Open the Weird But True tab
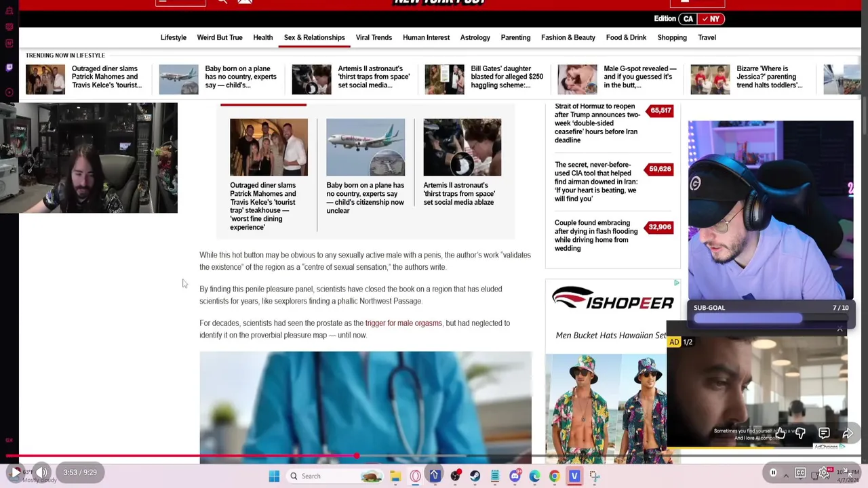The height and width of the screenshot is (488, 868). 220,37
